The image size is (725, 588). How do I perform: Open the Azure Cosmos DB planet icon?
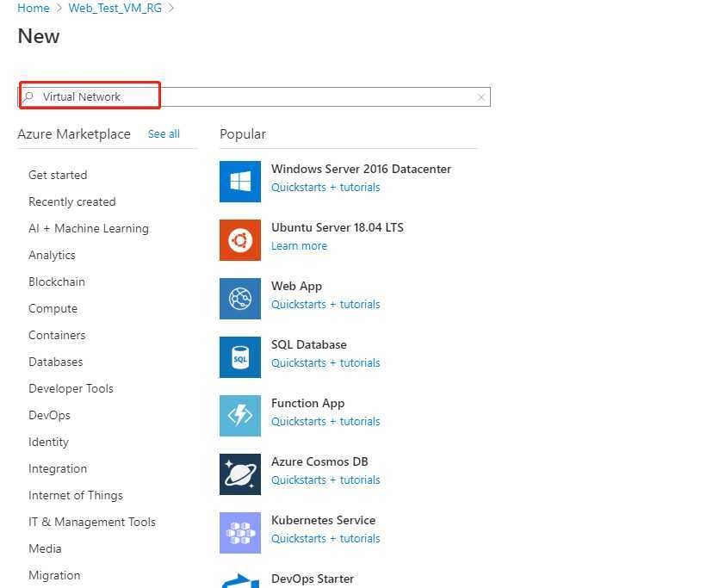240,474
